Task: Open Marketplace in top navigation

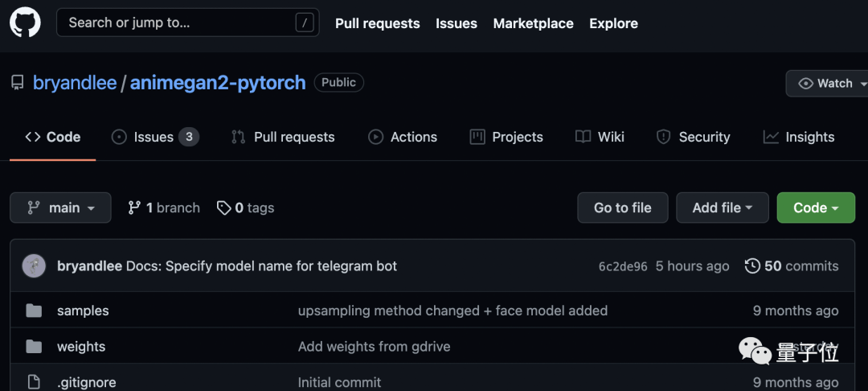Action: (x=533, y=23)
